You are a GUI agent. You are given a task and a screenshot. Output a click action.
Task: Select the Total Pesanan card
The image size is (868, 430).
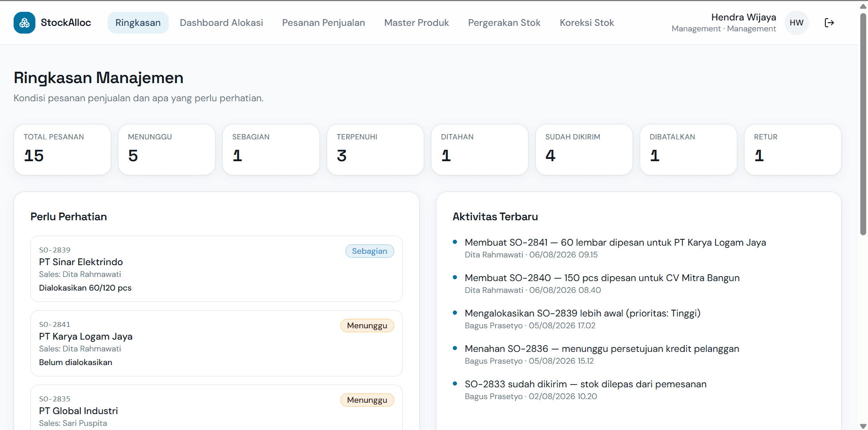63,149
